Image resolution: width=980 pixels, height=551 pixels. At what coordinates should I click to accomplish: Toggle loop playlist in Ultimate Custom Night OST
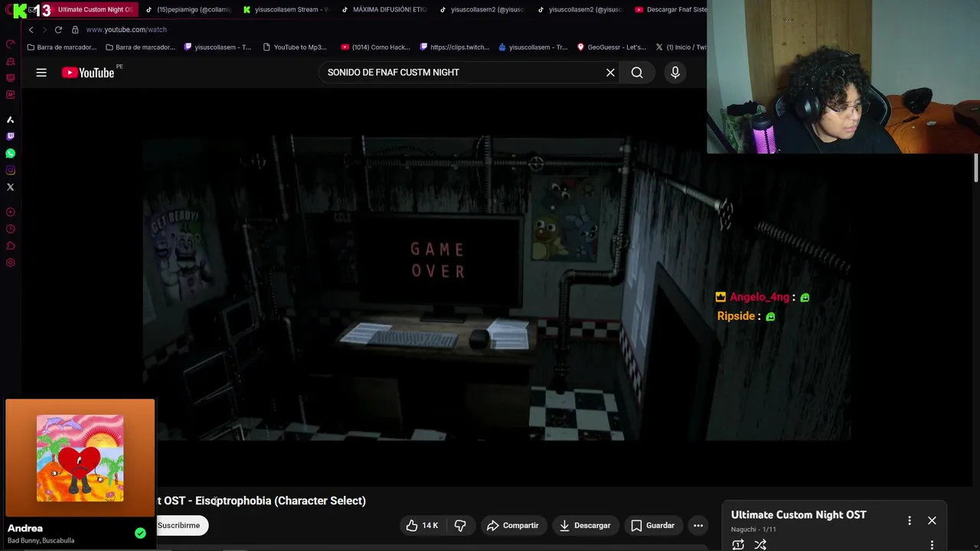(x=738, y=545)
